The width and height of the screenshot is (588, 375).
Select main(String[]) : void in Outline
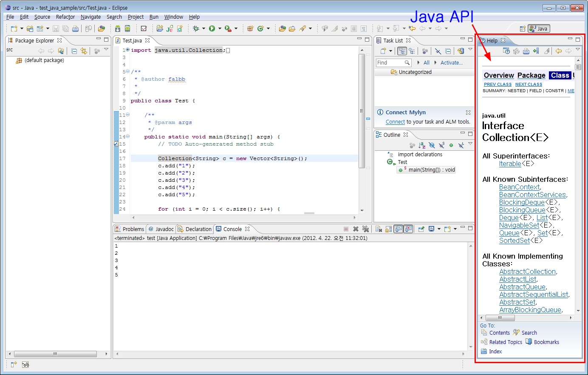point(426,170)
